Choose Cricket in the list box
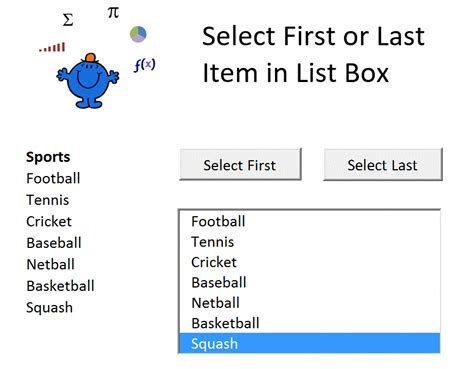 click(x=310, y=262)
